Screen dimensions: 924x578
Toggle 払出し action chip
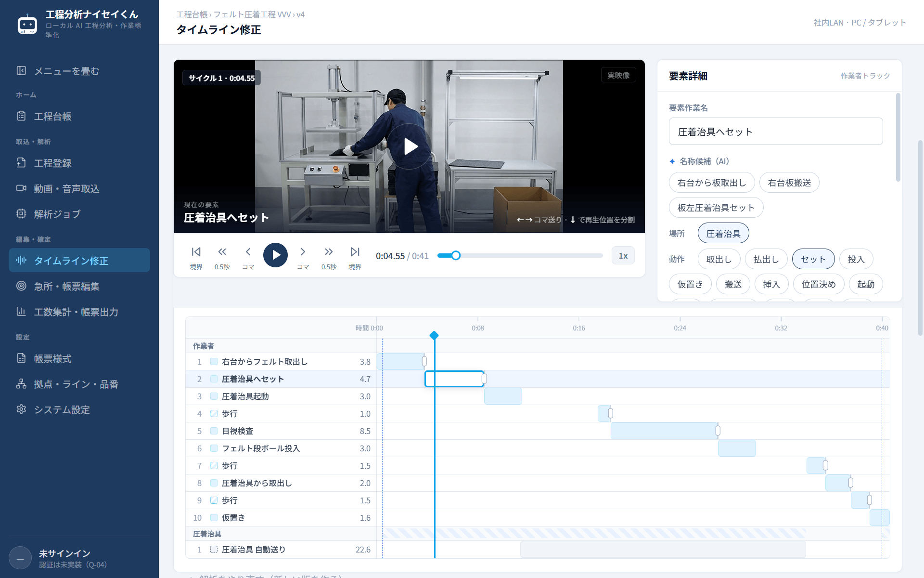[766, 259]
